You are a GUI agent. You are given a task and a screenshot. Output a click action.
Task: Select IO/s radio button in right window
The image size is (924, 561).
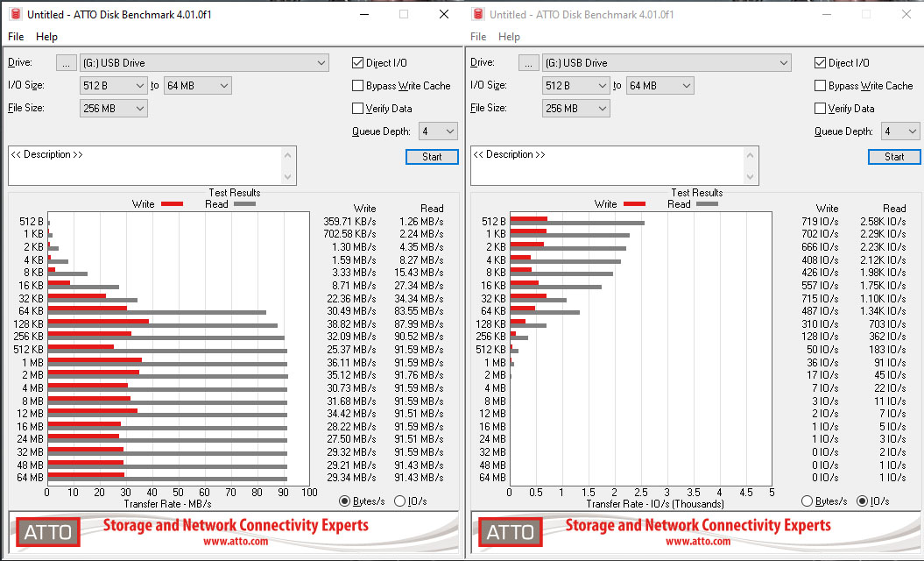[x=862, y=501]
